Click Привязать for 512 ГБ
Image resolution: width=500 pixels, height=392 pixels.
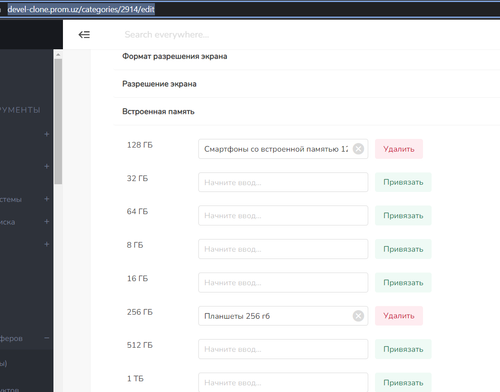(x=403, y=349)
